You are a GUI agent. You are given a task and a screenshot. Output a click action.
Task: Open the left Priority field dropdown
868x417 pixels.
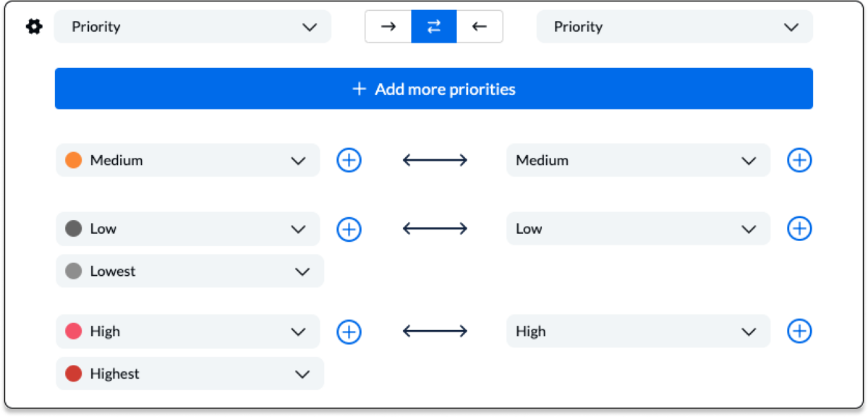pyautogui.click(x=192, y=26)
